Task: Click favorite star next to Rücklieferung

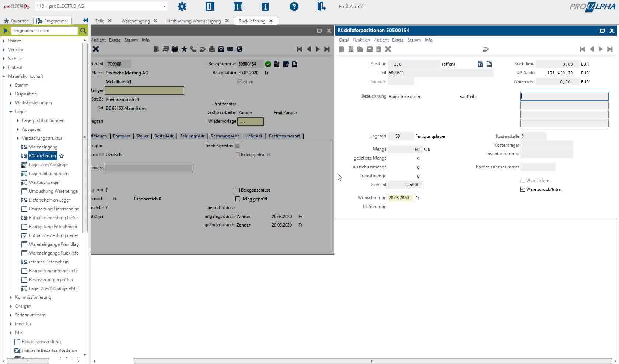Action: click(62, 156)
